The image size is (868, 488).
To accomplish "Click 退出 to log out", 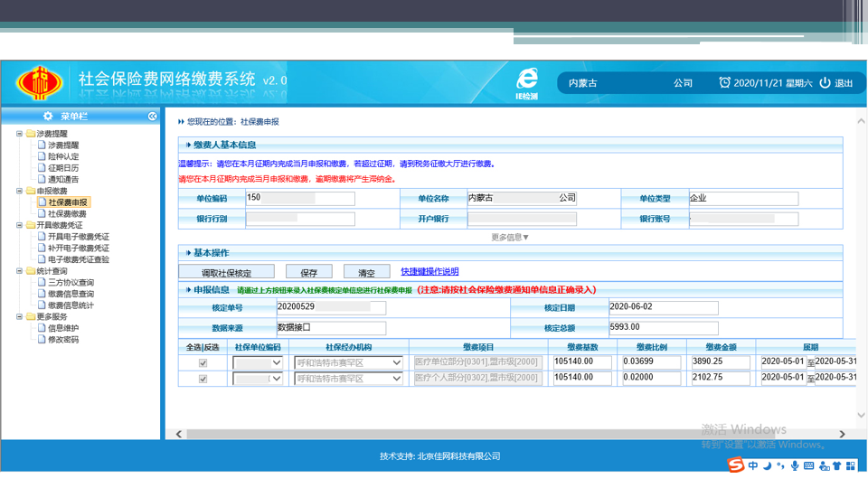I will click(x=844, y=83).
